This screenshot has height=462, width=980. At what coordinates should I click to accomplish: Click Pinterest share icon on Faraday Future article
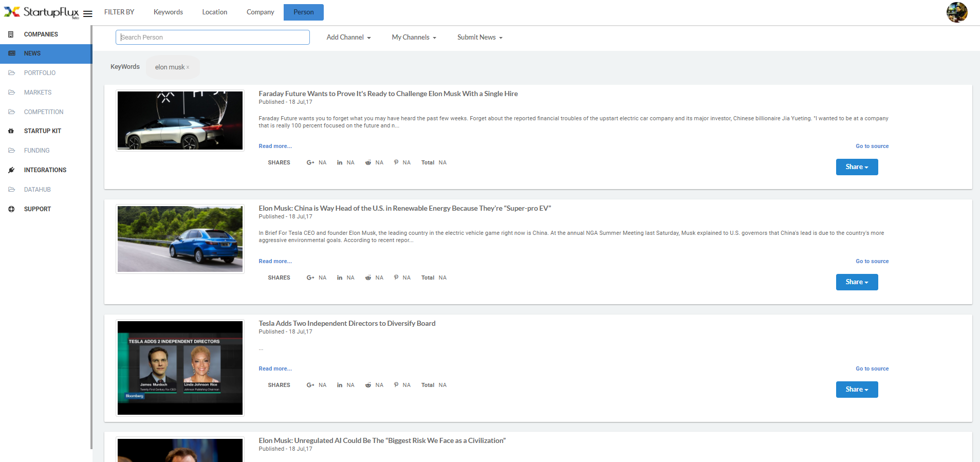[x=396, y=162]
